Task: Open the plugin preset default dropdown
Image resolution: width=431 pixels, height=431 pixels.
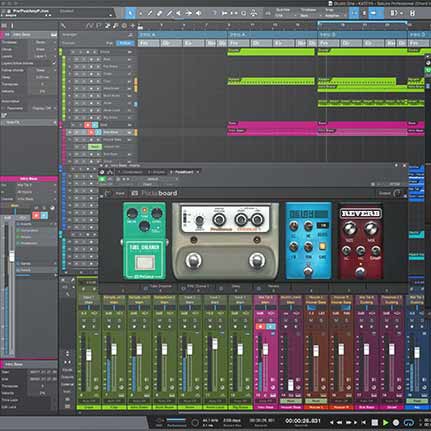Action: (158, 179)
